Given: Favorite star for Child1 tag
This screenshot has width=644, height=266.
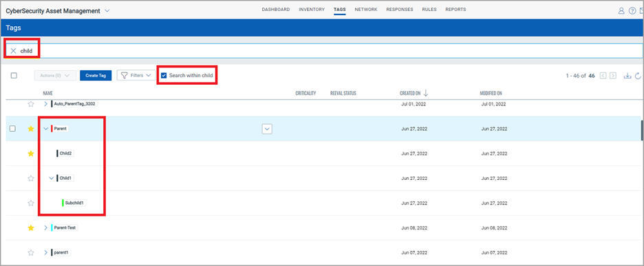Looking at the screenshot, I should pos(31,178).
